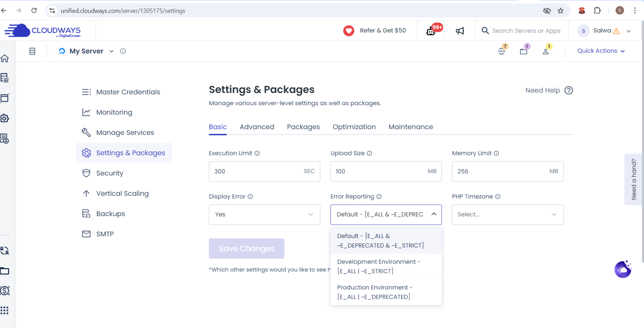Click the Execution Limit info icon
Image resolution: width=644 pixels, height=328 pixels.
(257, 153)
